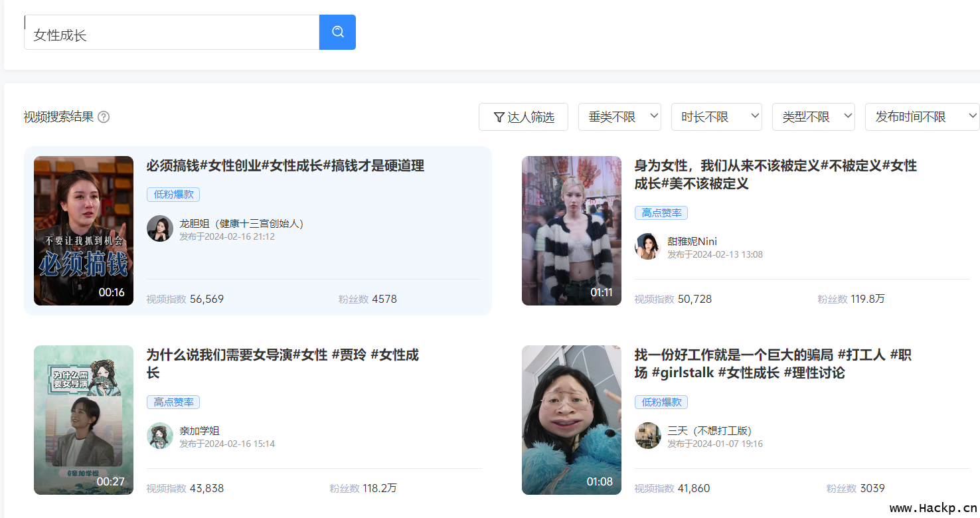
Task: Open the 01:08 blue fur video thumbnail
Action: 571,420
